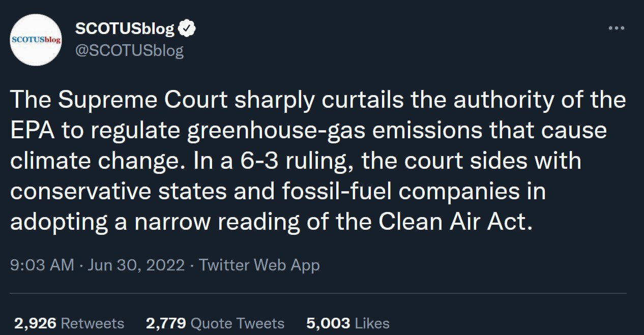
Task: Open the SCOTUSblog profile avatar
Action: click(x=36, y=40)
